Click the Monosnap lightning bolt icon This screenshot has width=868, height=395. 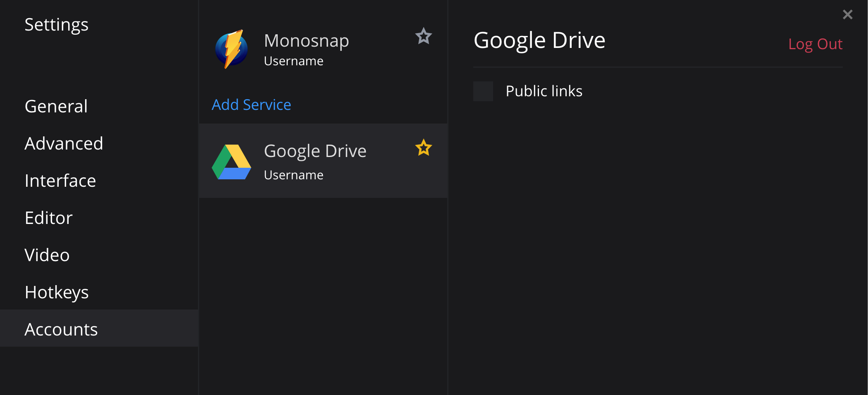point(231,50)
